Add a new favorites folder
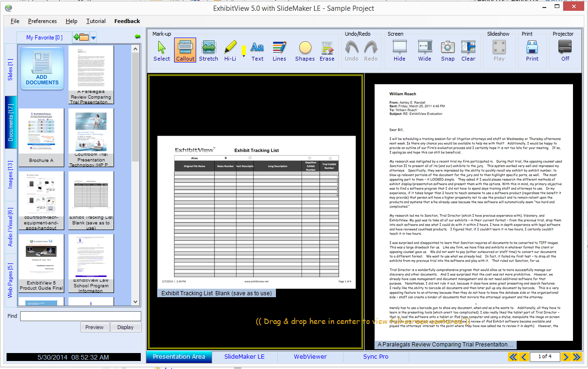Screen dimensions: 588x369 click(81, 37)
